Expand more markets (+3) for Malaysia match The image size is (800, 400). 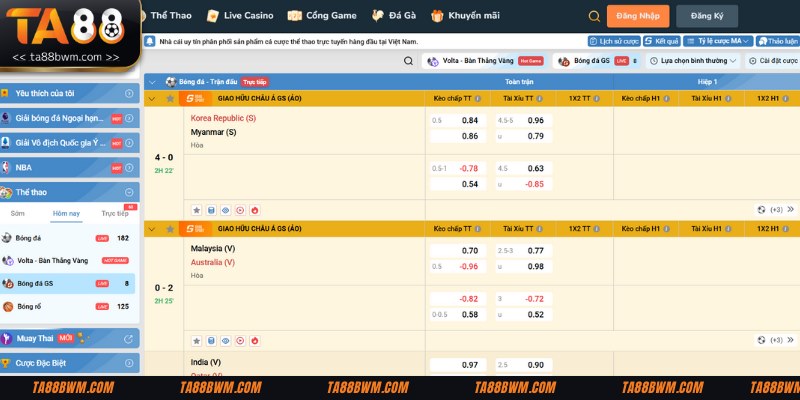[x=776, y=340]
